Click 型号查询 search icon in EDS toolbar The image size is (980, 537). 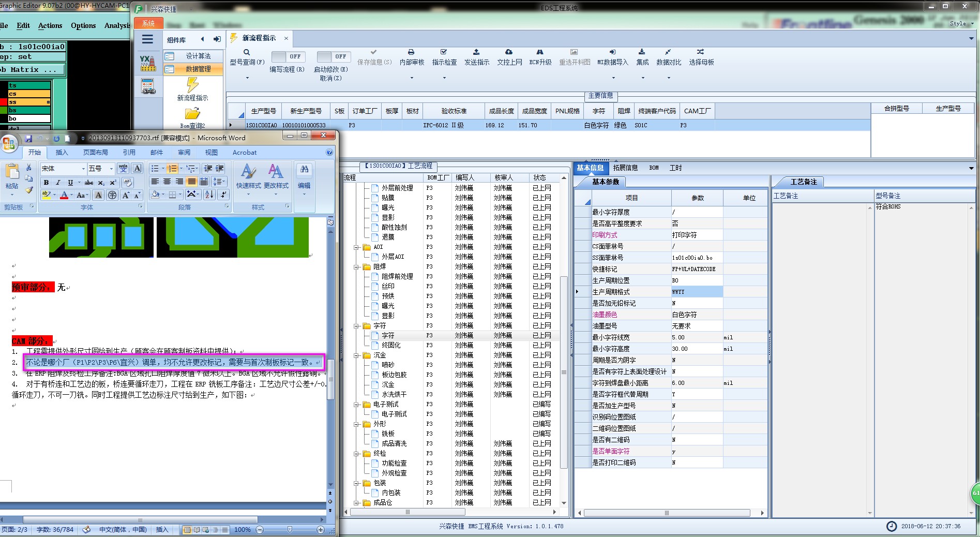pos(247,52)
